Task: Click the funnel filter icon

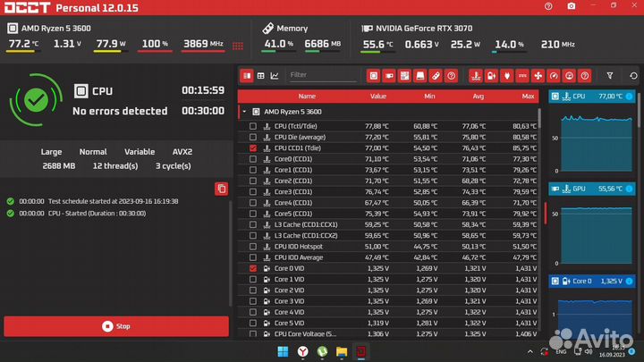Action: (x=610, y=75)
